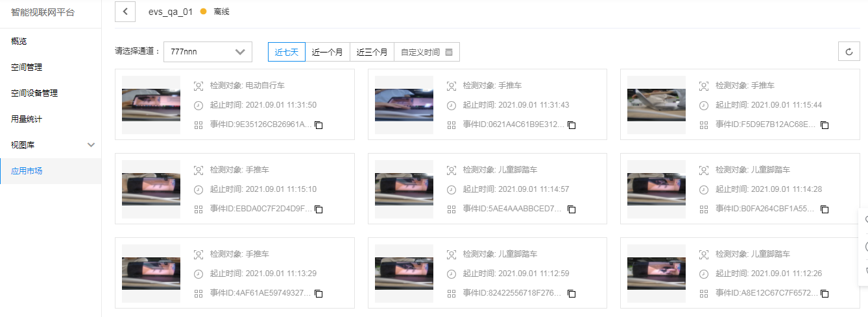868x317 pixels.
Task: Copy event ID B0FA264CBF1A55
Action: pyautogui.click(x=825, y=209)
